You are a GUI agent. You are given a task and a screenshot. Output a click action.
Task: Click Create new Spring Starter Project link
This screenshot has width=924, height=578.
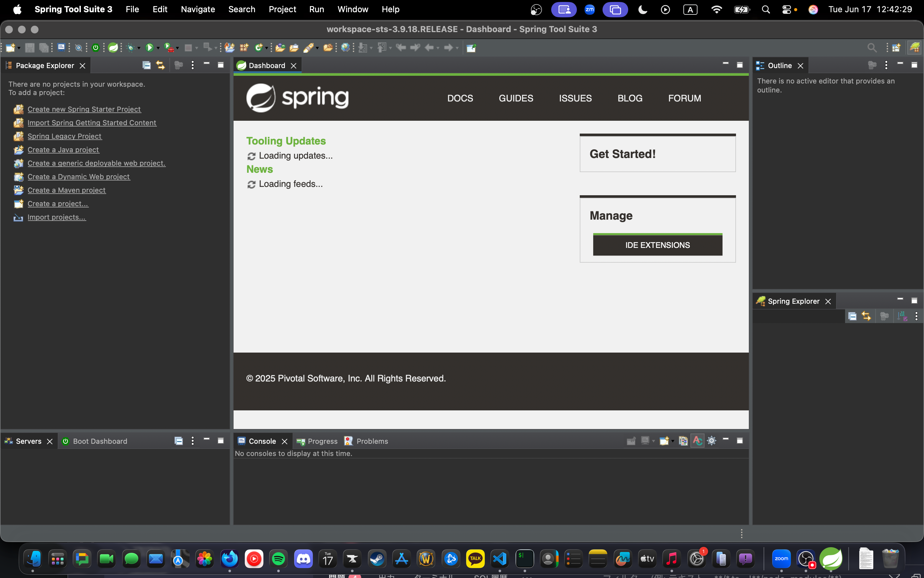pos(84,109)
